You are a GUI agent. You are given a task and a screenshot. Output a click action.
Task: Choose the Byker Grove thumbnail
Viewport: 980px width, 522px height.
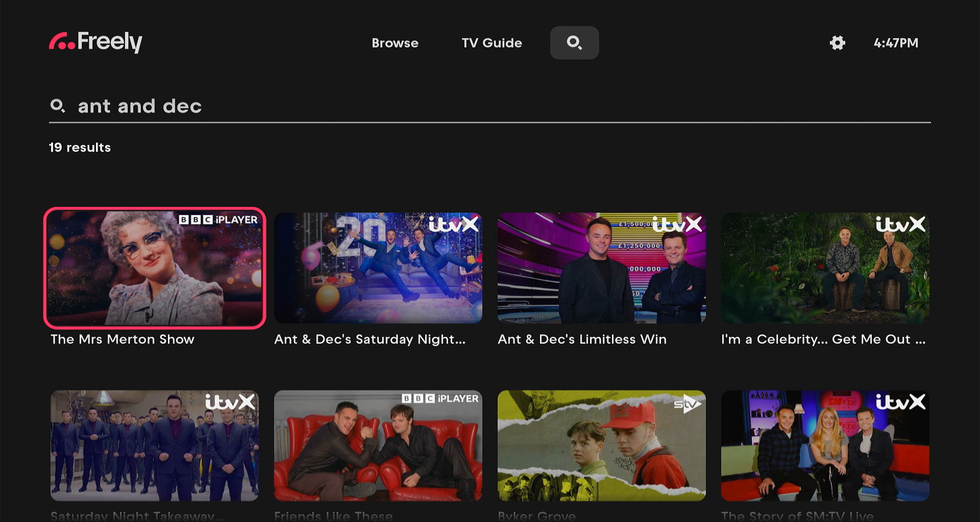point(602,445)
